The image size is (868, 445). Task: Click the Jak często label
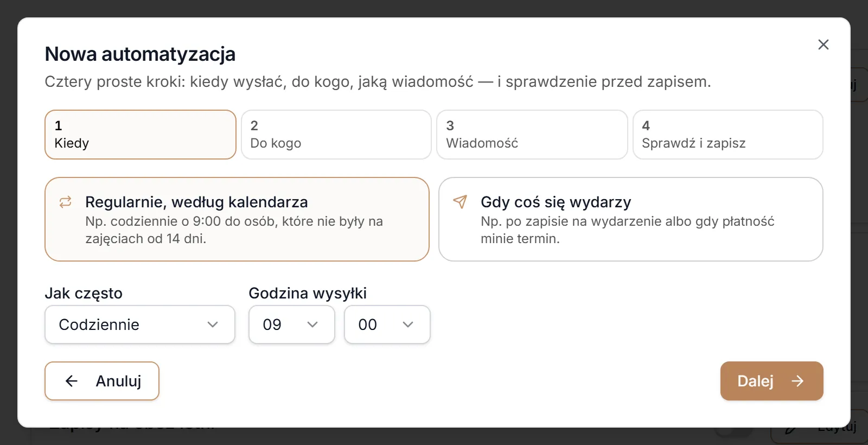pos(84,293)
